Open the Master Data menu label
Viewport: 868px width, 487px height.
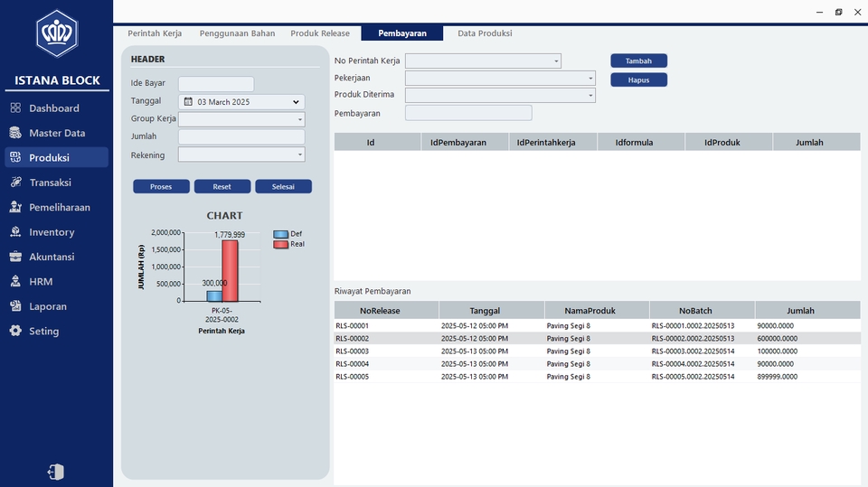click(x=57, y=134)
